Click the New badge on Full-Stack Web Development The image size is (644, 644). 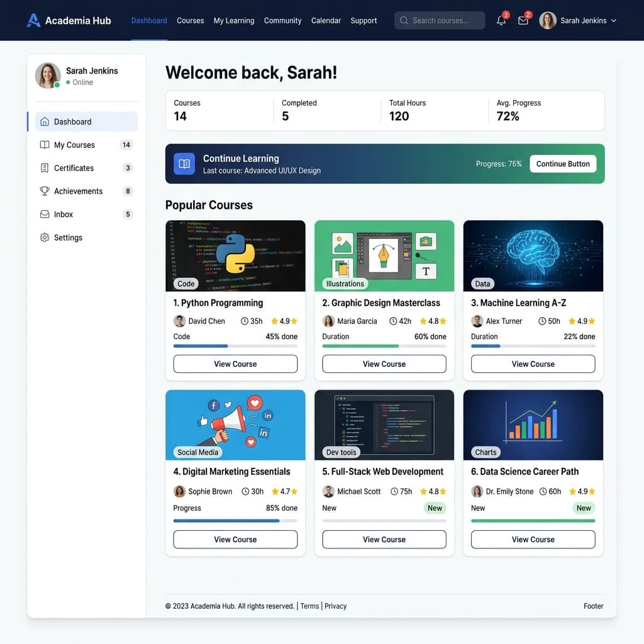click(435, 508)
